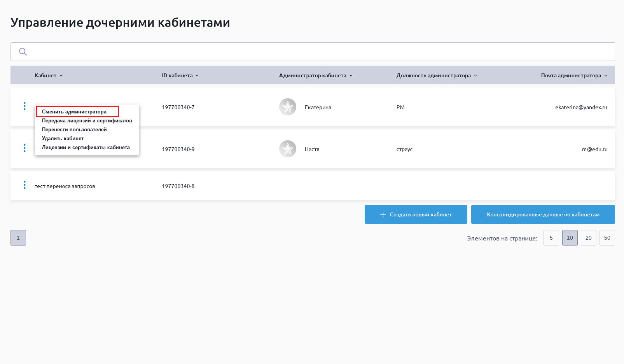Open Консолидированные данные по кабинетам
Viewport: 624px width, 364px height.
click(x=543, y=214)
